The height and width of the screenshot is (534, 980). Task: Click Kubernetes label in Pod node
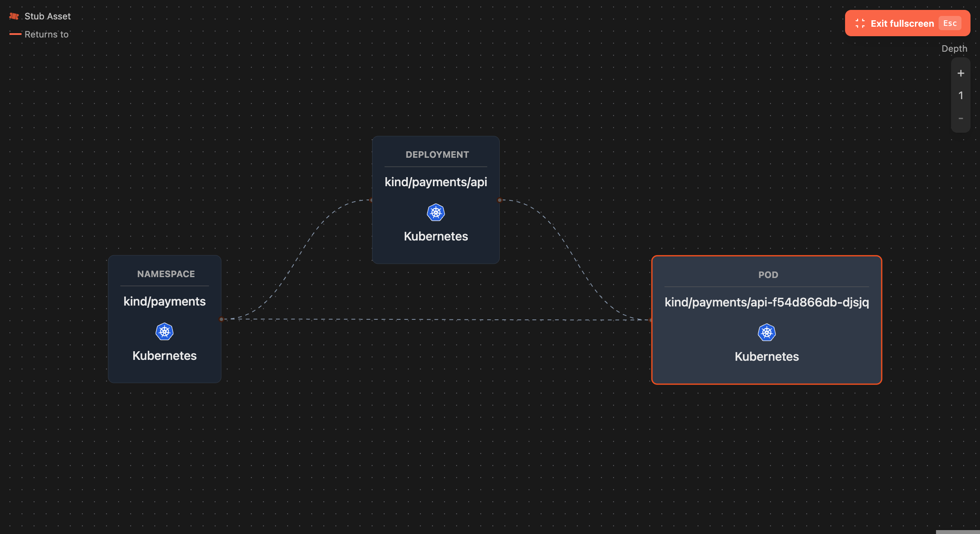[x=767, y=356]
